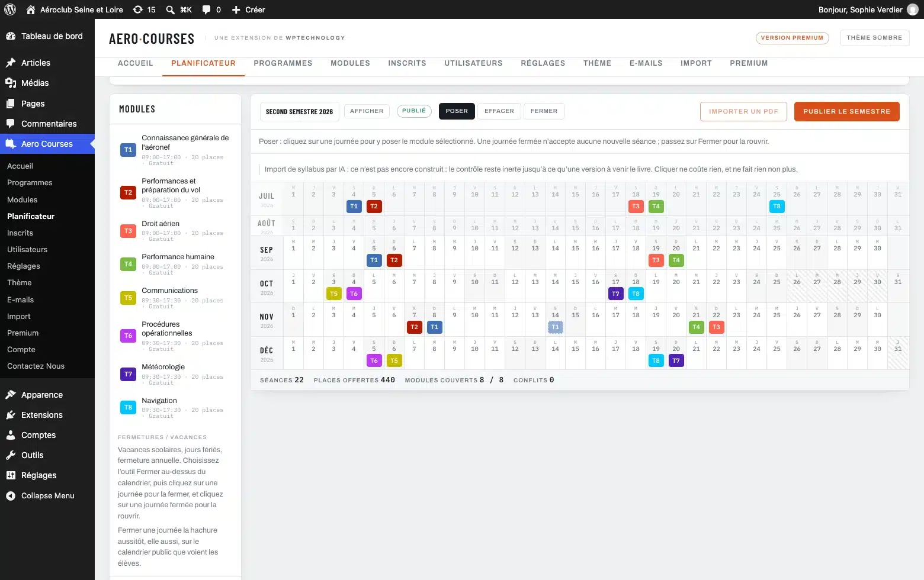Viewport: 924px width, 580px height.
Task: Go to the Accueil tab
Action: 136,63
